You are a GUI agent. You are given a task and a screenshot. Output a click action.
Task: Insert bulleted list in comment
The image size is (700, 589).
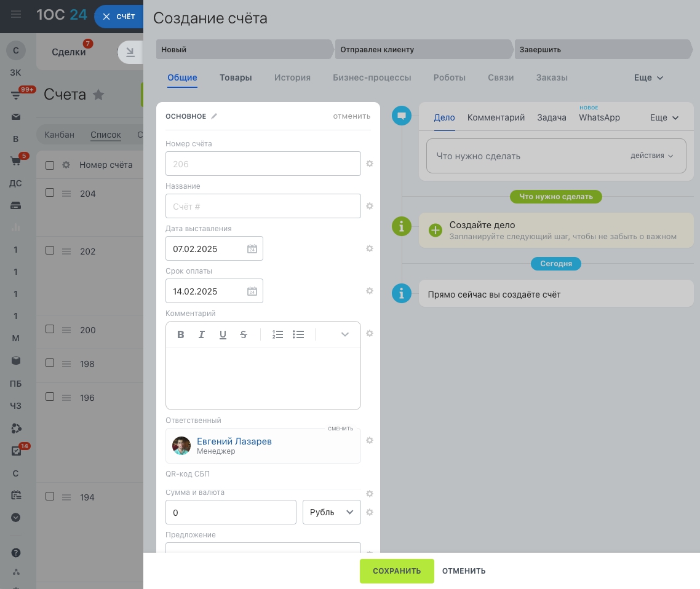click(298, 334)
